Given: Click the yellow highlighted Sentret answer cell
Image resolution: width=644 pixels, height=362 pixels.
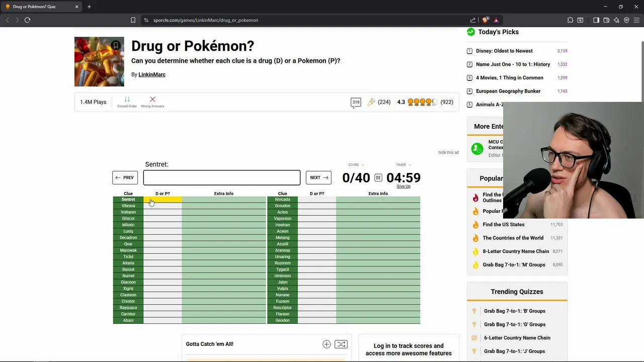Looking at the screenshot, I should [163, 200].
